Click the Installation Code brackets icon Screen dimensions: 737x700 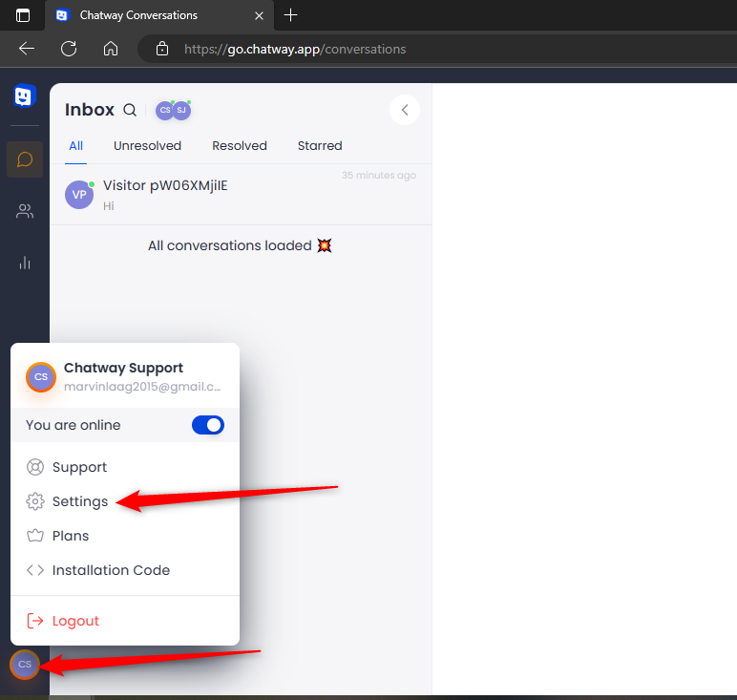(x=35, y=570)
